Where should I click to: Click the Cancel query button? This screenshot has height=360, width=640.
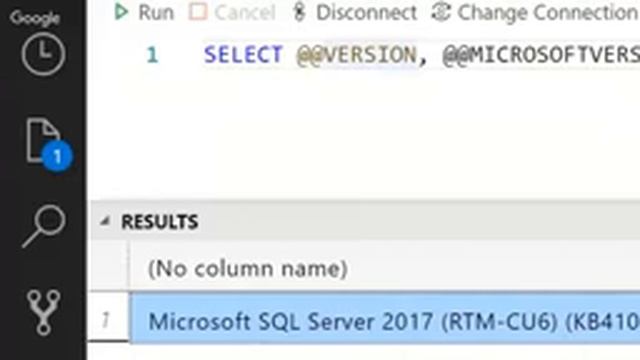tap(232, 12)
